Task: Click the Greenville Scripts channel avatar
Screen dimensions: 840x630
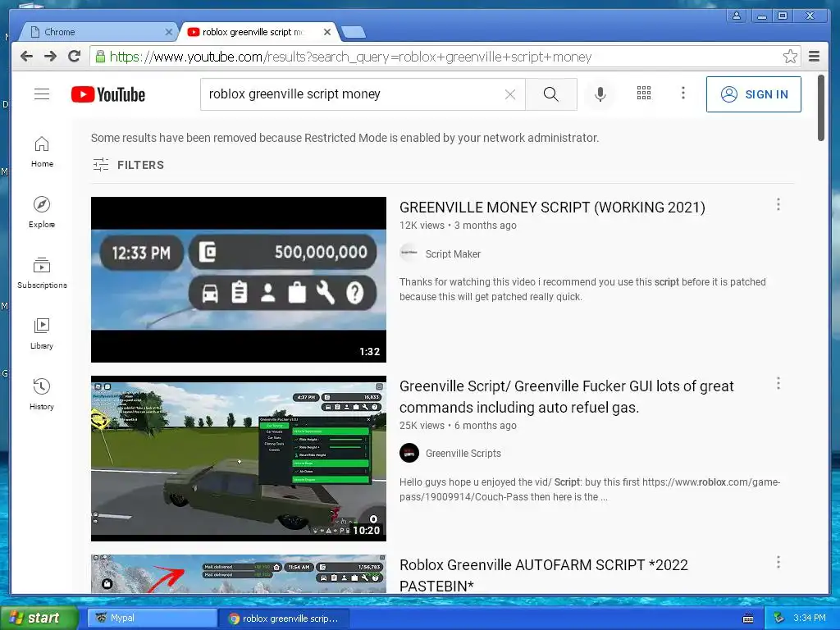Action: coord(409,453)
